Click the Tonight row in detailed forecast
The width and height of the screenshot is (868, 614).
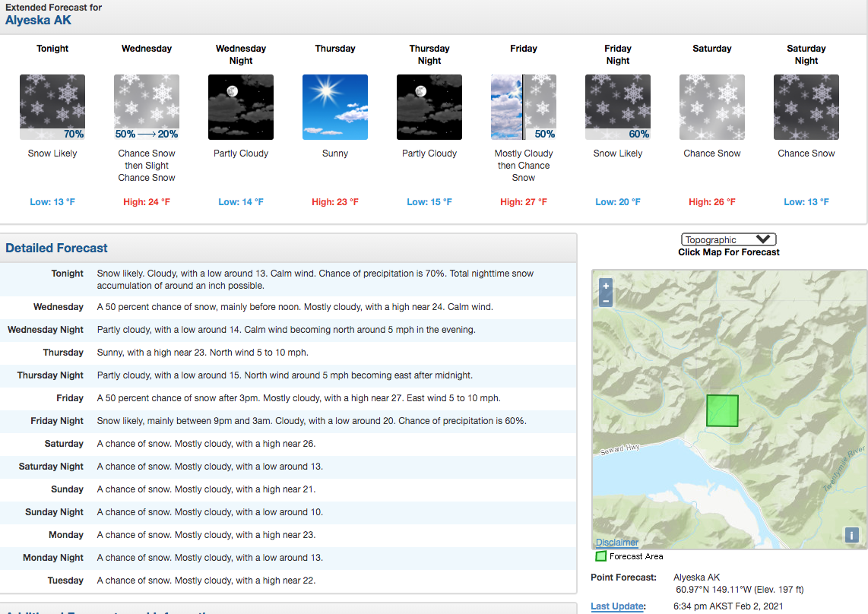(x=288, y=280)
